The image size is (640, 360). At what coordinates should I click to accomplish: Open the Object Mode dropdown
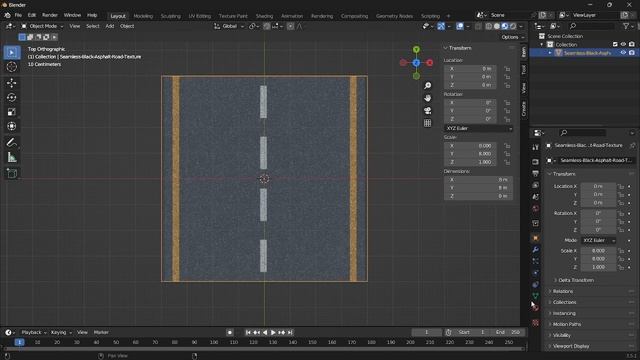tap(42, 26)
